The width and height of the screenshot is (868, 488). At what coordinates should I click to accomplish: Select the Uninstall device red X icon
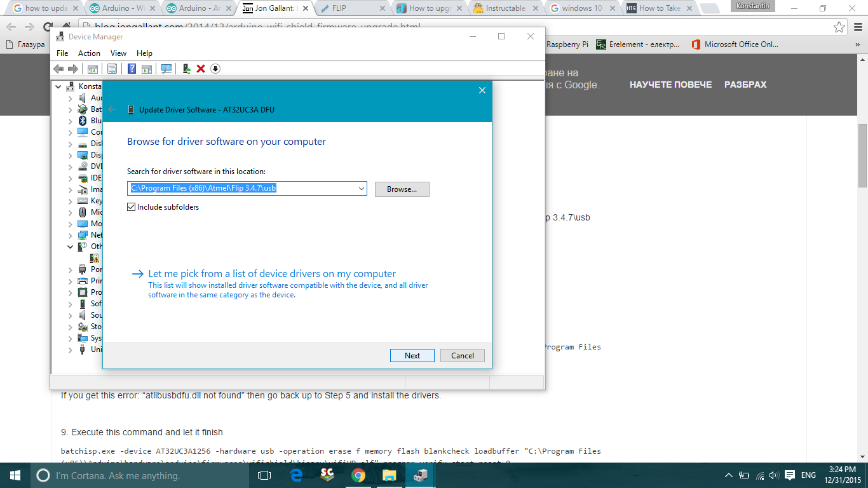(200, 69)
